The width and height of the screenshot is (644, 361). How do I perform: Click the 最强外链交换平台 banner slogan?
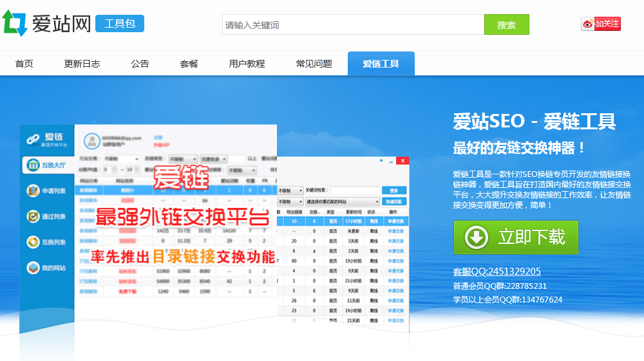pos(183,217)
